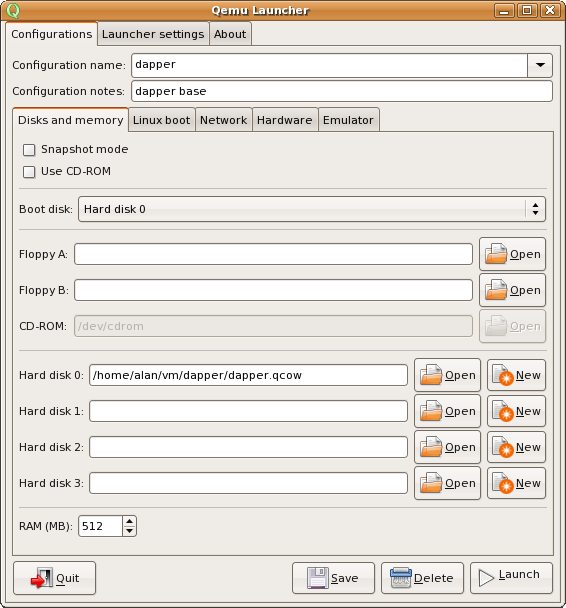Image resolution: width=566 pixels, height=608 pixels.
Task: Focus the Floppy A path field
Action: [273, 254]
